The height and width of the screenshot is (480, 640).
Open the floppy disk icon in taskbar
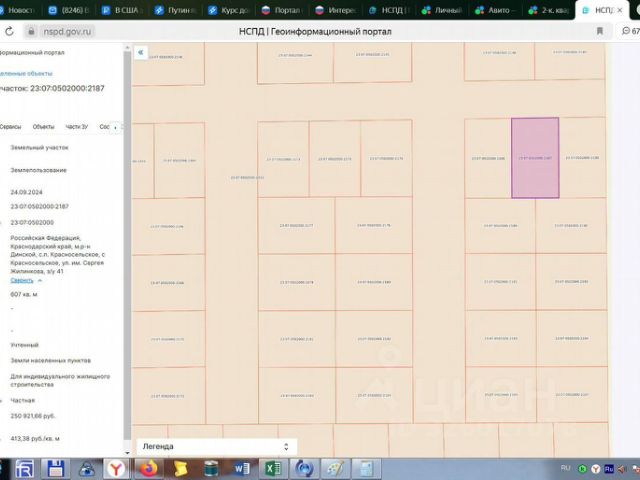[x=56, y=469]
